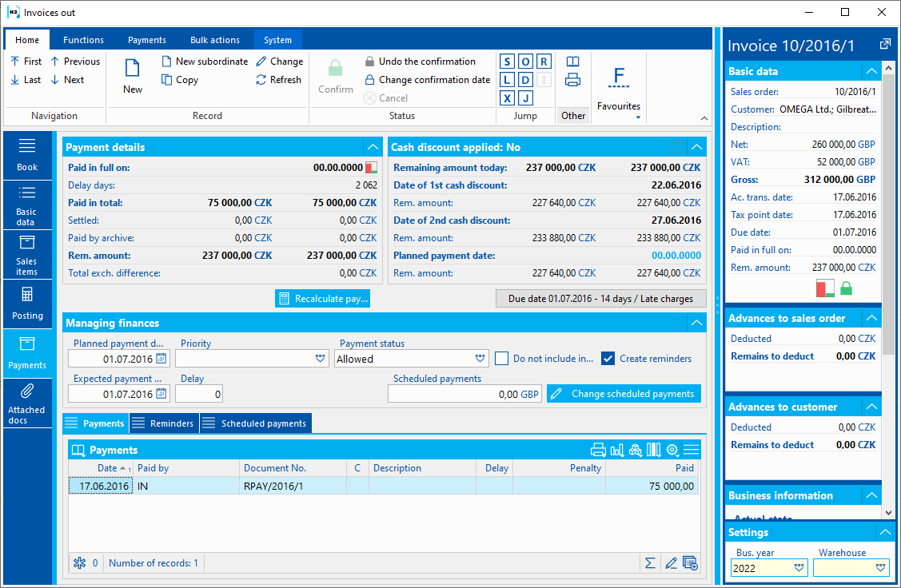The image size is (901, 588).
Task: Open Payment status dropdown
Action: pos(480,359)
